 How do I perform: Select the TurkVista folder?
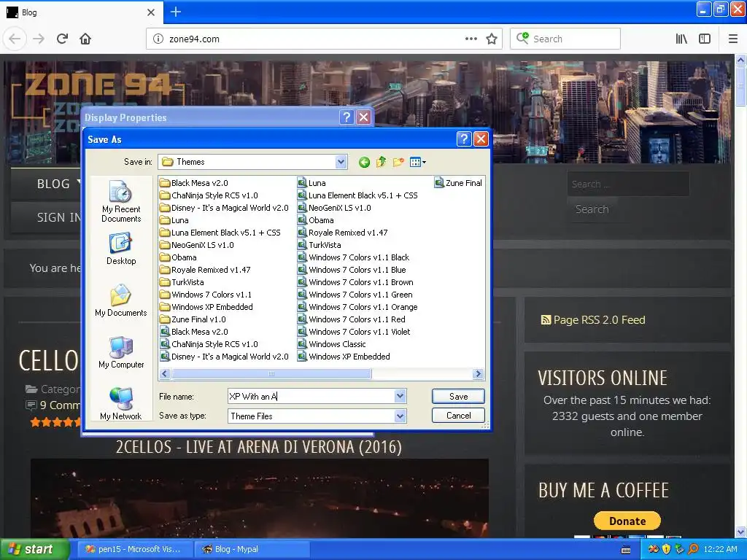coord(182,282)
